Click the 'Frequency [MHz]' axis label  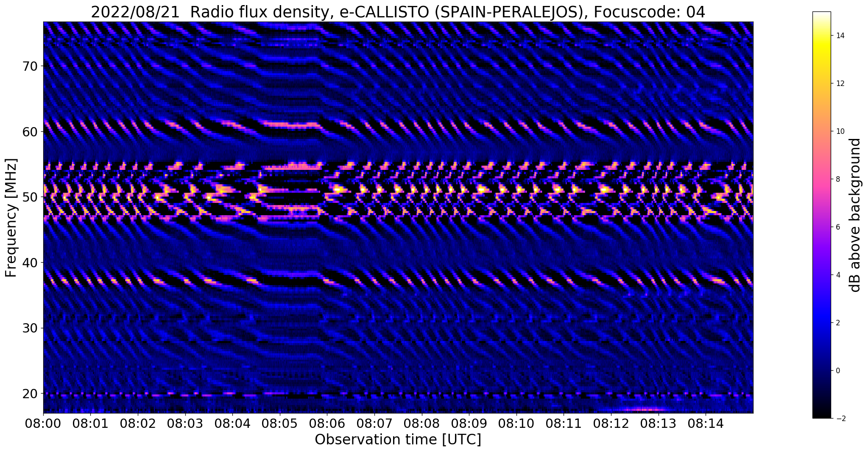pyautogui.click(x=11, y=218)
